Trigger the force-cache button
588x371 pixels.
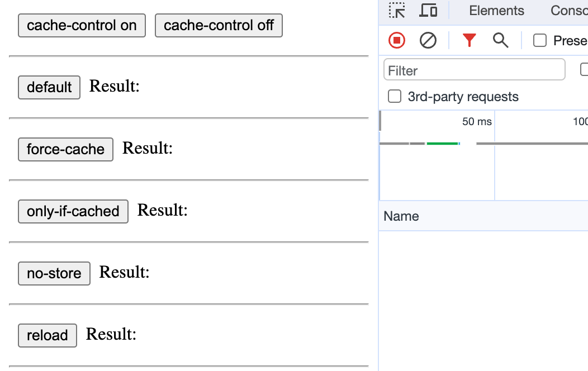coord(65,149)
